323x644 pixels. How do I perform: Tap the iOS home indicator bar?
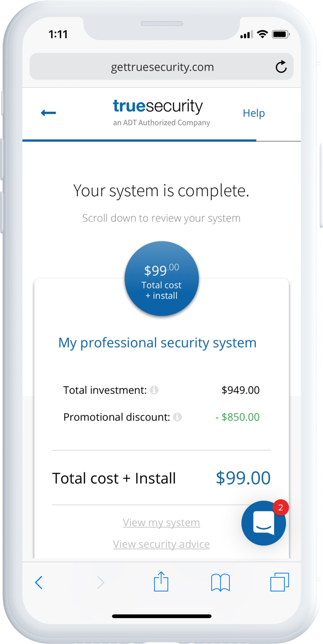click(x=161, y=616)
